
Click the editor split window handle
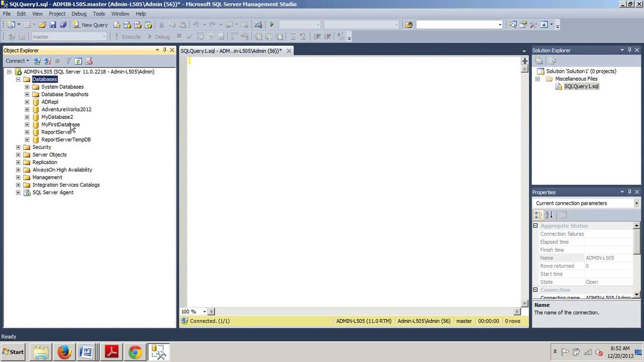(x=525, y=61)
